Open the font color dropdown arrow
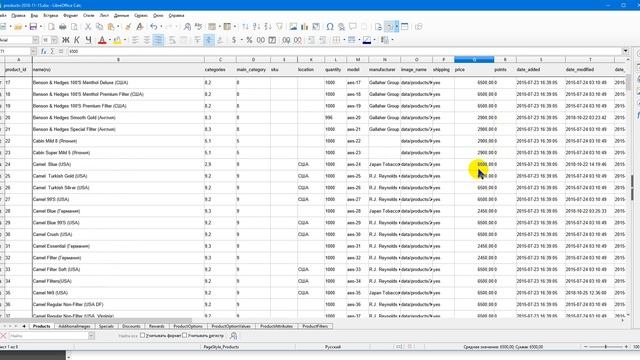640x360 pixels. (x=110, y=40)
